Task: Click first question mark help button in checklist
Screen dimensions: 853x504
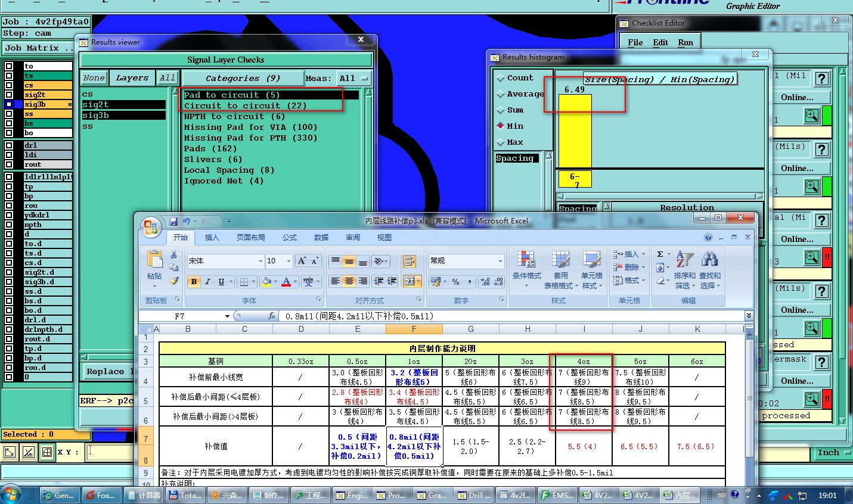Action: tap(822, 79)
